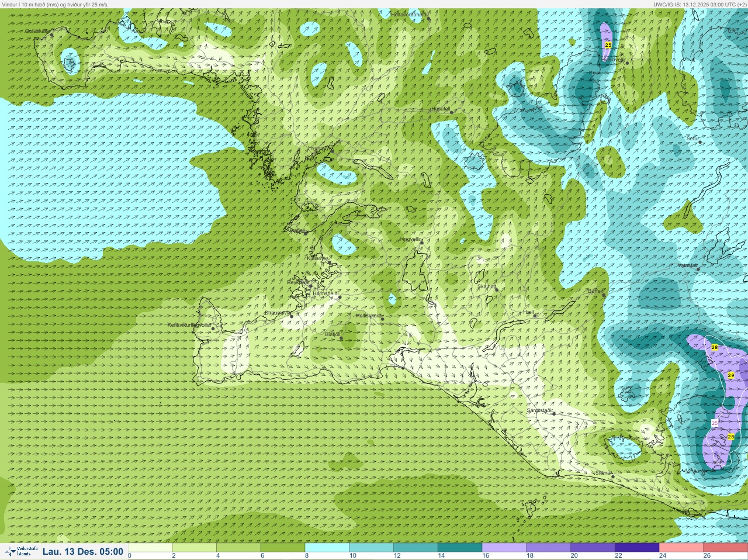Select the 12–14 m/s teal legend swatch

(x=415, y=548)
